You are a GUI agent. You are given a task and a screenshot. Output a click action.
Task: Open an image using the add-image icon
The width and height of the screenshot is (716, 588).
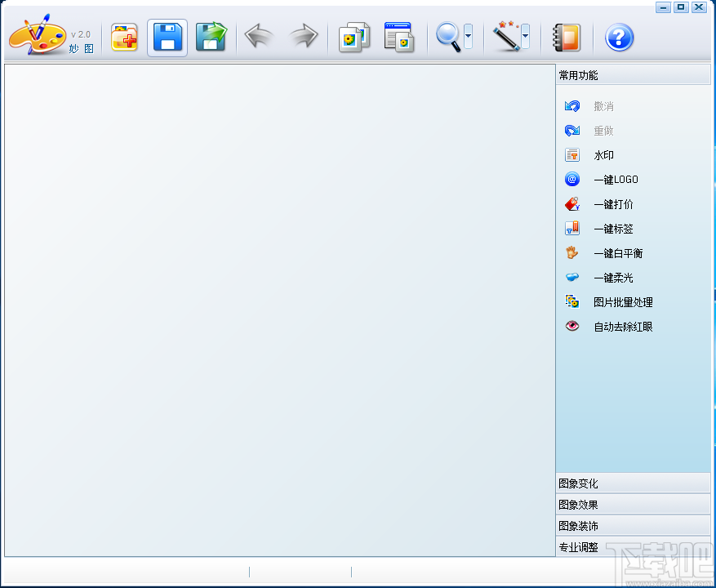124,38
